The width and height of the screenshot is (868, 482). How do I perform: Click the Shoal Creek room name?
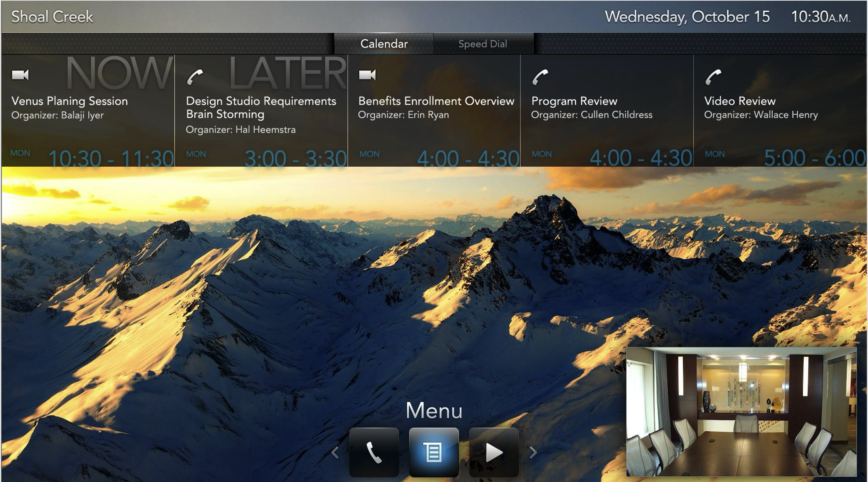click(x=52, y=17)
